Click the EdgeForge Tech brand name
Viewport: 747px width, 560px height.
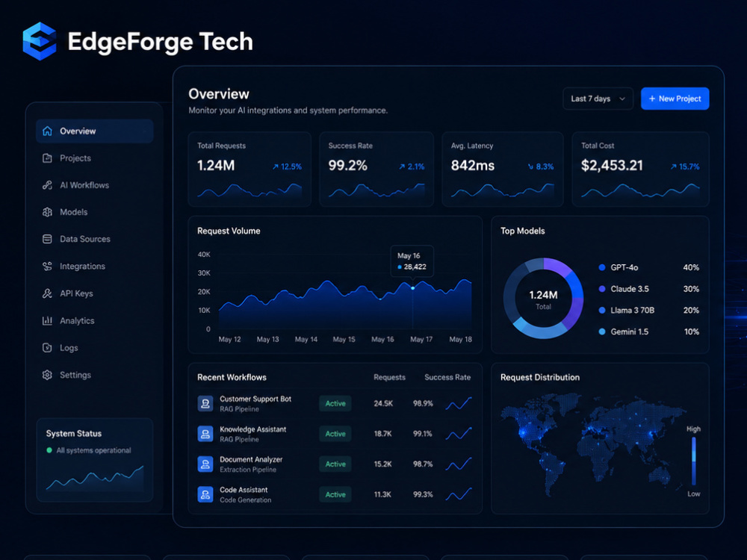click(160, 42)
